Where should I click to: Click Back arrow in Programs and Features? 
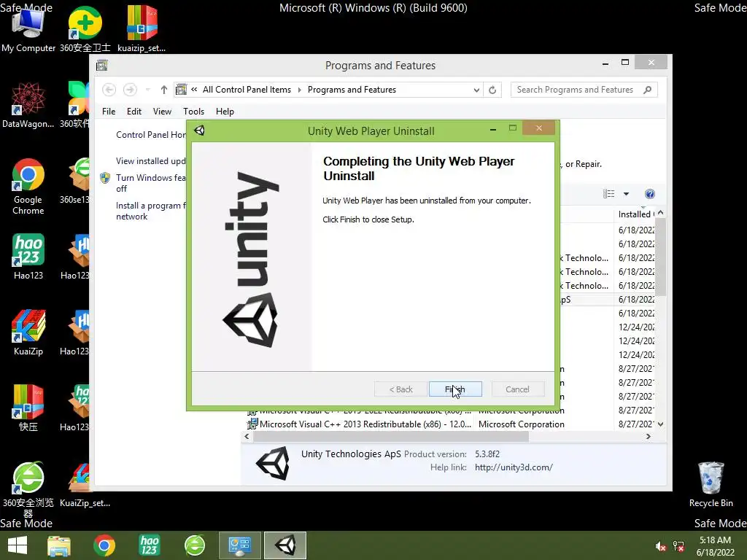tap(109, 90)
